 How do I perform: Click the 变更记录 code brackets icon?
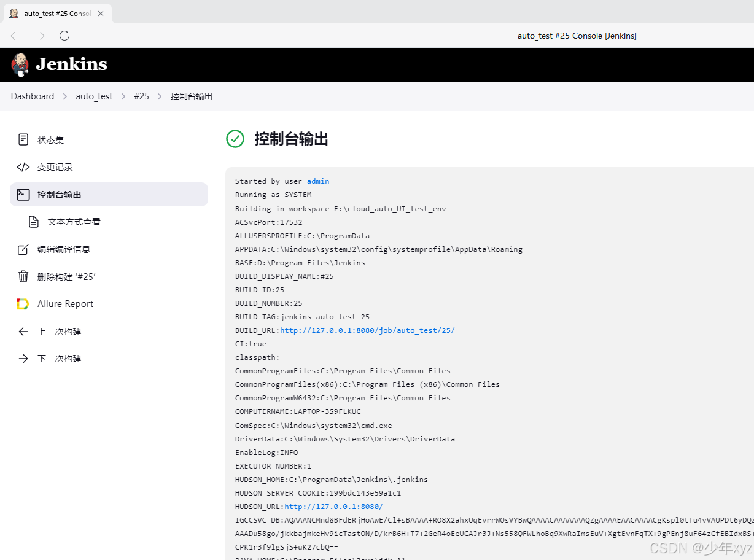(23, 167)
